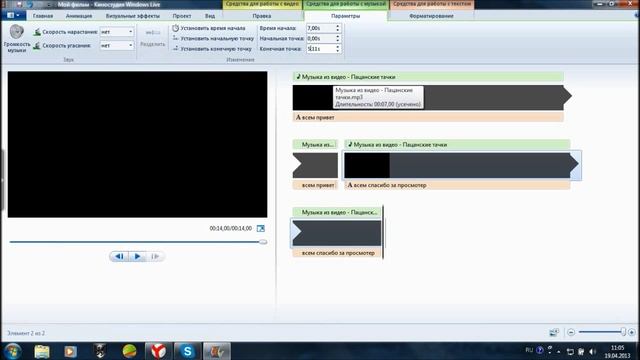Viewport: 640px width, 360px height.
Task: Click the volume speaker tray icon
Action: pos(593,351)
